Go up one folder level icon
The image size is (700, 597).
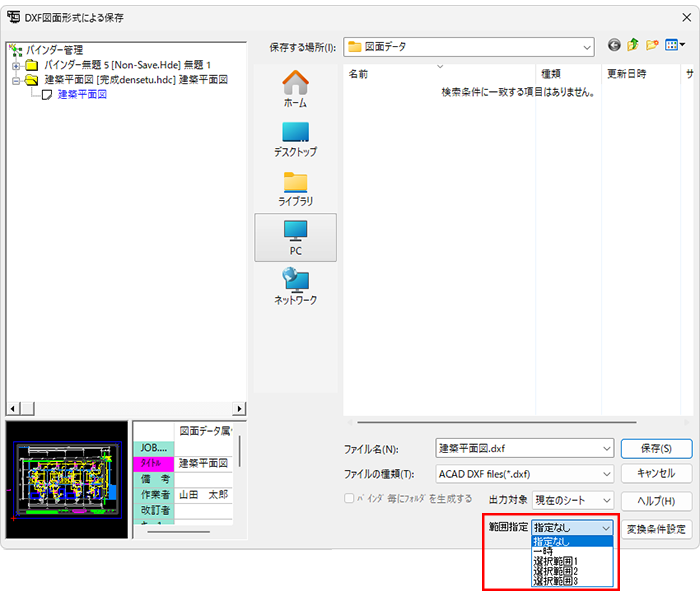coord(633,45)
